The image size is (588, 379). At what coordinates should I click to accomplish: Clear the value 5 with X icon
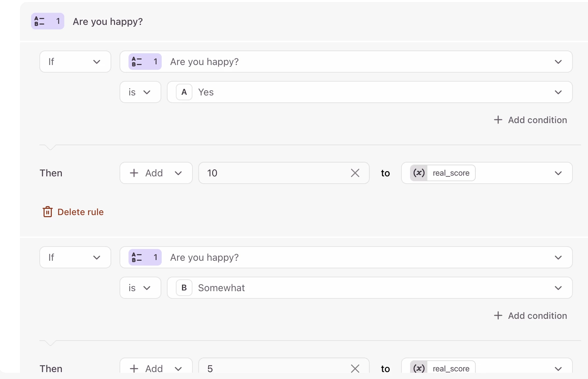[x=355, y=368]
